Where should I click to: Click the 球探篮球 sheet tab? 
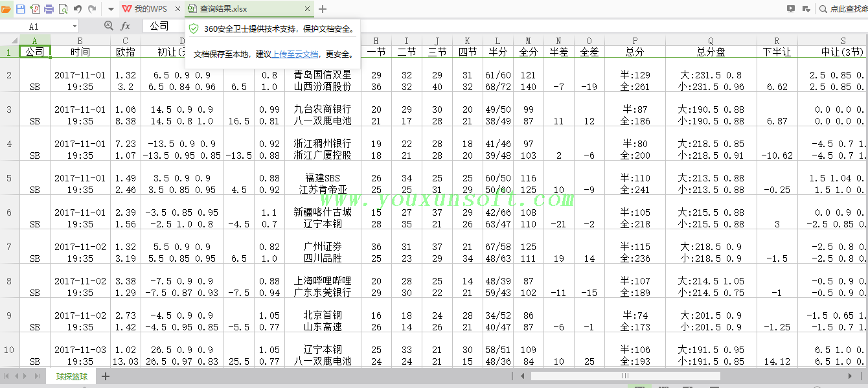(71, 376)
